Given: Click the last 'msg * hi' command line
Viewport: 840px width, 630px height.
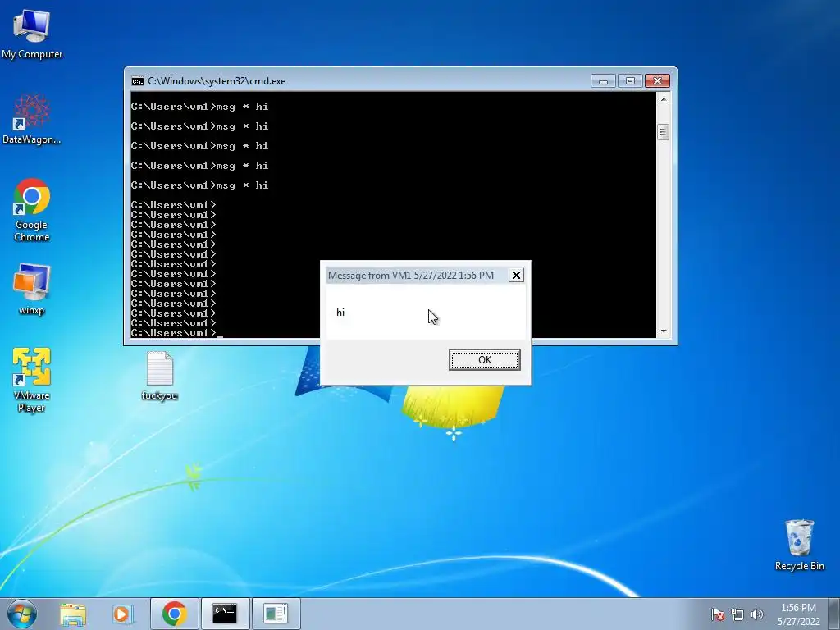Looking at the screenshot, I should pos(200,185).
